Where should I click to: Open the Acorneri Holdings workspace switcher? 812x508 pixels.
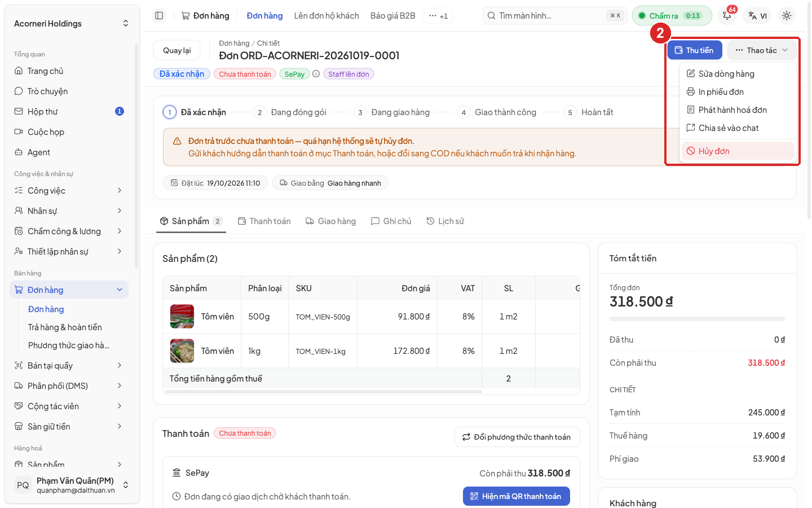(71, 24)
